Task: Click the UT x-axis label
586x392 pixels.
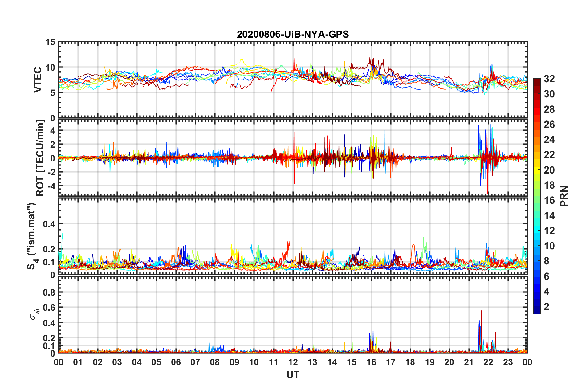Action: pos(293,375)
